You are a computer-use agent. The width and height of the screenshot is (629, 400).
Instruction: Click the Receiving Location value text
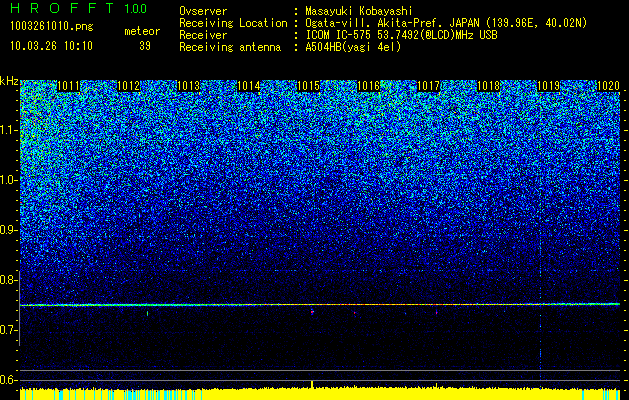[x=446, y=23]
